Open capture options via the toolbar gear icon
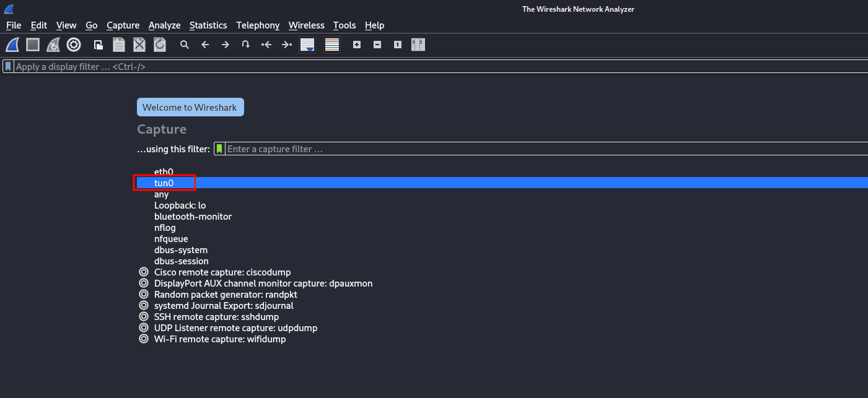 click(x=74, y=45)
